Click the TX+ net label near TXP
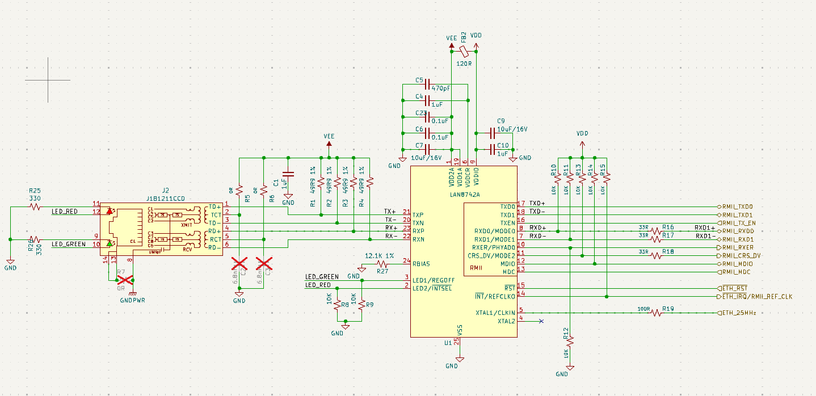 (390, 212)
